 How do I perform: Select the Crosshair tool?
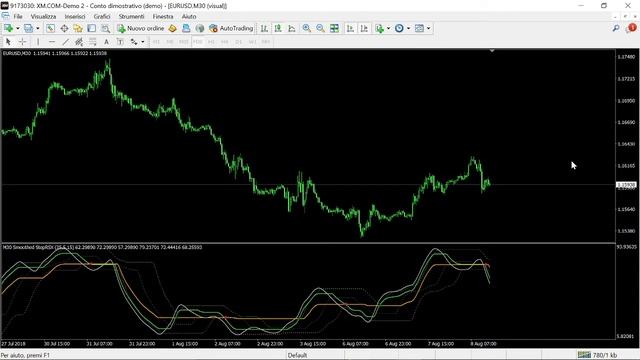coord(22,42)
